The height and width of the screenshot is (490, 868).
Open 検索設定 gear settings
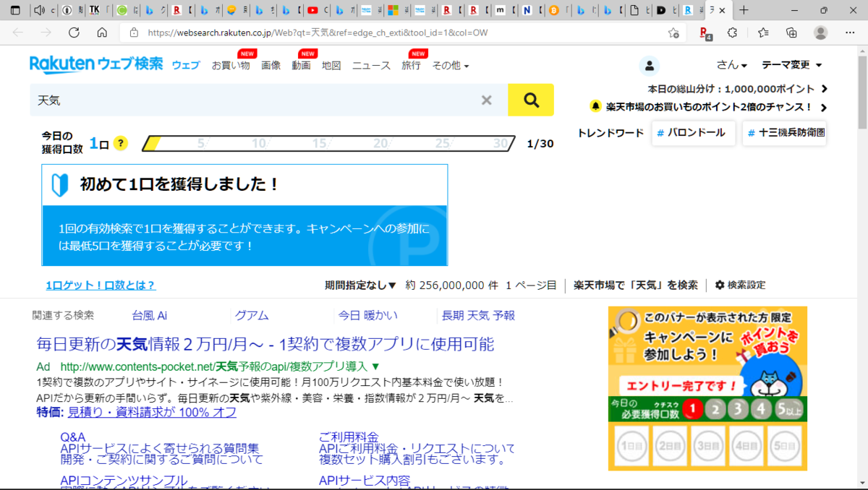[740, 285]
